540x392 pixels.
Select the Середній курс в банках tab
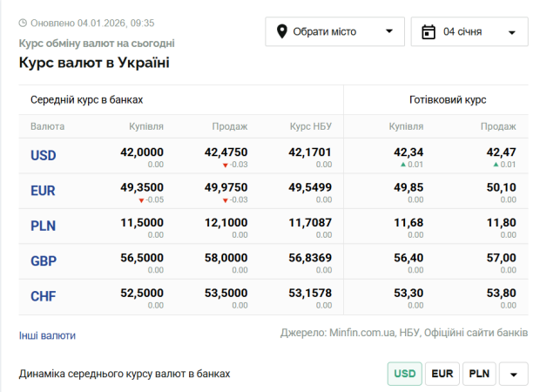pos(86,100)
